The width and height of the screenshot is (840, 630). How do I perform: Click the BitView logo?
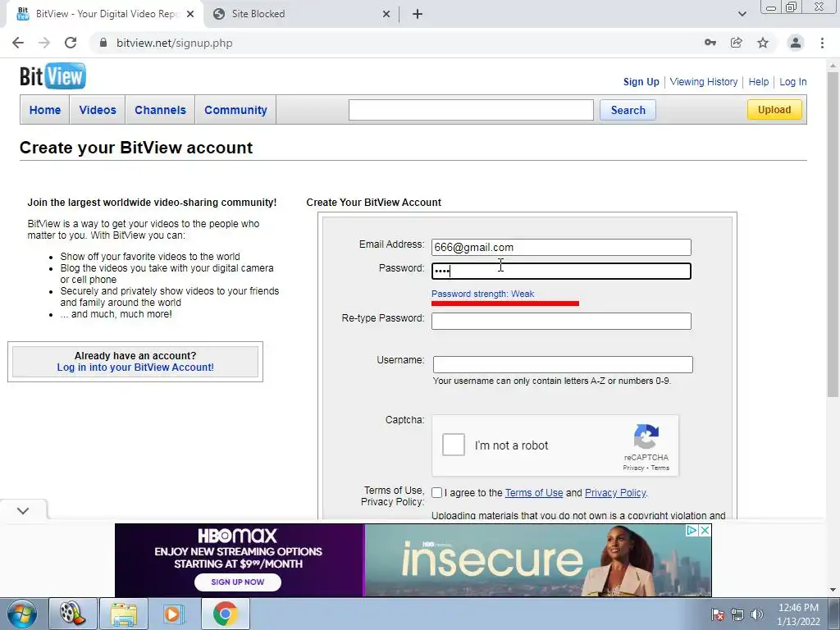(x=52, y=75)
